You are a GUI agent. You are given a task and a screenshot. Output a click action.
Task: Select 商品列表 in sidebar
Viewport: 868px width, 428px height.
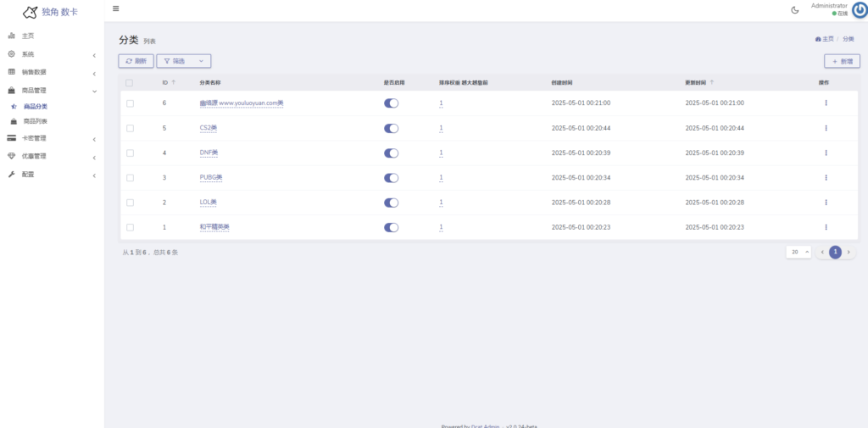[52, 121]
